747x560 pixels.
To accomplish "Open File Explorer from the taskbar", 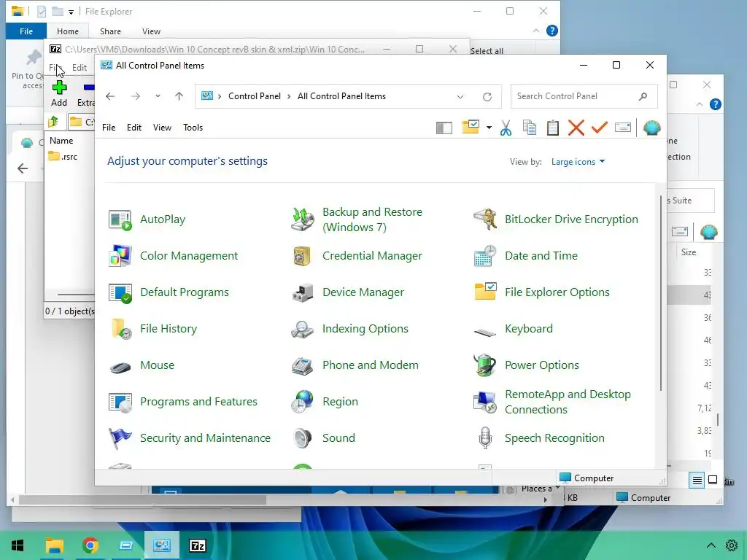I will point(54,545).
